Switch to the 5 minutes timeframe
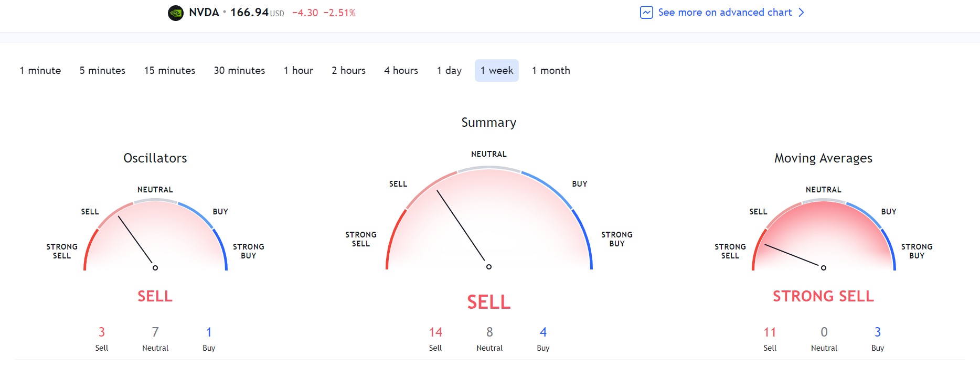Viewport: 980px width, 368px height. coord(102,71)
